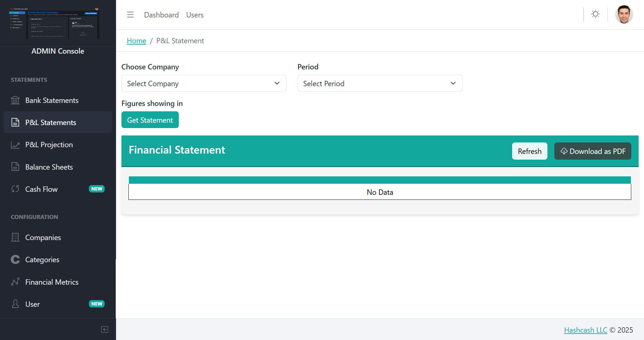Open the Hashcash LLC footer link
644x340 pixels.
click(x=585, y=330)
